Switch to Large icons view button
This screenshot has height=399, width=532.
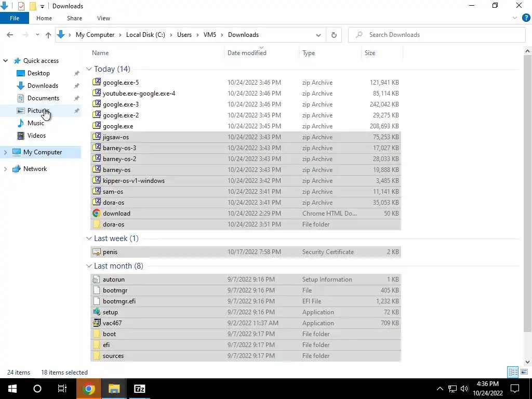524,372
